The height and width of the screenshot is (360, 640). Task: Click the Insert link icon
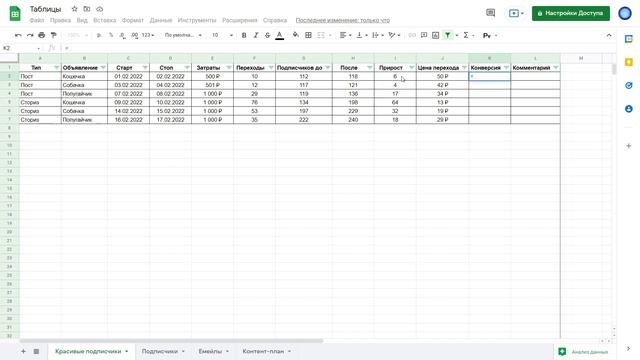[x=412, y=36]
